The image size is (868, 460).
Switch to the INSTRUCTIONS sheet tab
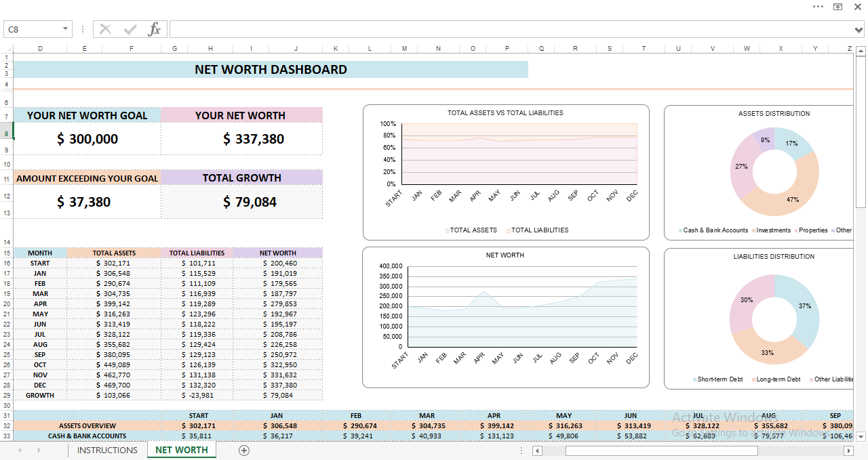pos(107,450)
